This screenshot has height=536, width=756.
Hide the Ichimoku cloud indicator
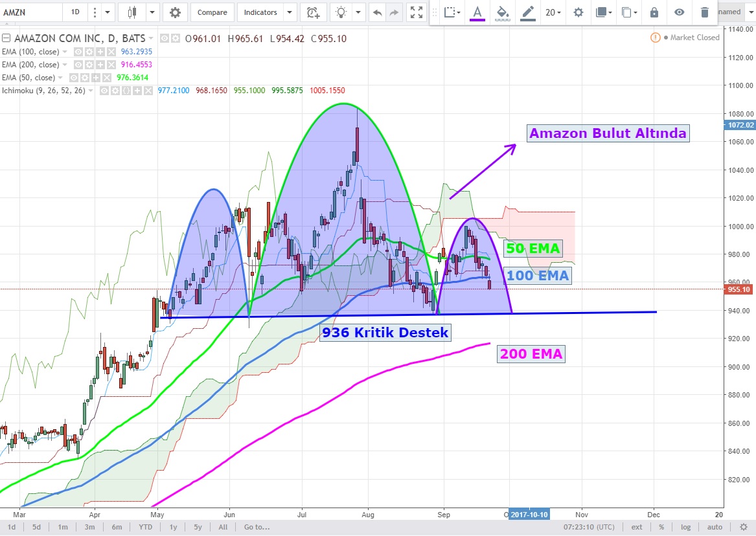[104, 91]
